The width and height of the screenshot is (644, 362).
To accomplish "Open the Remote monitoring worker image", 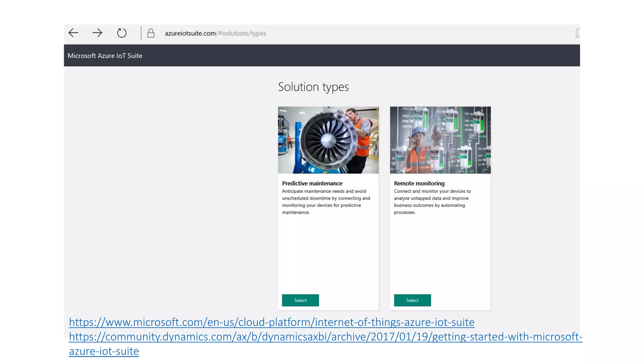I will (x=440, y=140).
